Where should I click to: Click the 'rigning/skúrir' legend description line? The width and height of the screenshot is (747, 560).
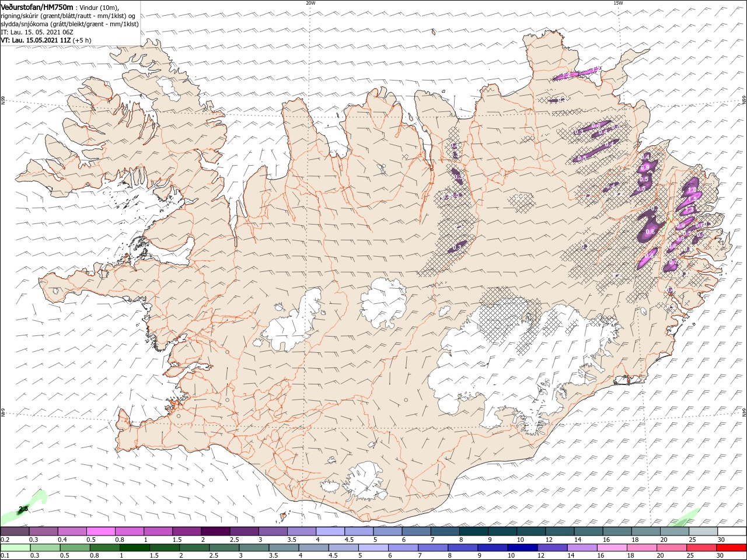tap(68, 15)
